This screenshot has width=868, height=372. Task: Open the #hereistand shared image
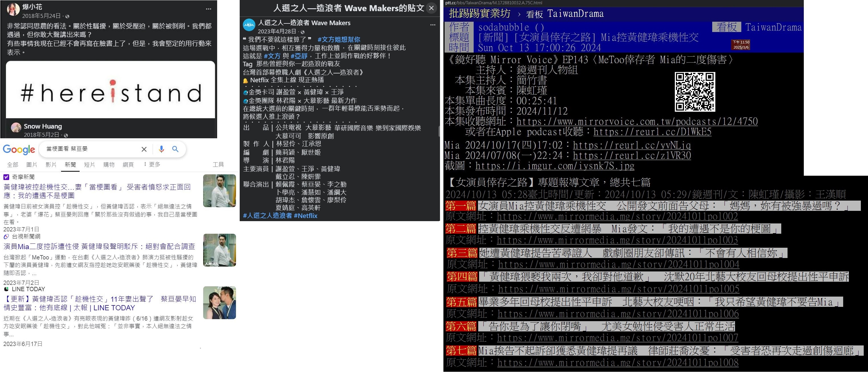(110, 90)
